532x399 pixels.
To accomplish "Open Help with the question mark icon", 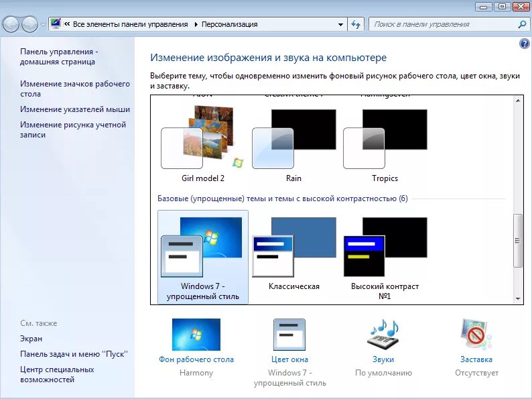I will coord(524,44).
